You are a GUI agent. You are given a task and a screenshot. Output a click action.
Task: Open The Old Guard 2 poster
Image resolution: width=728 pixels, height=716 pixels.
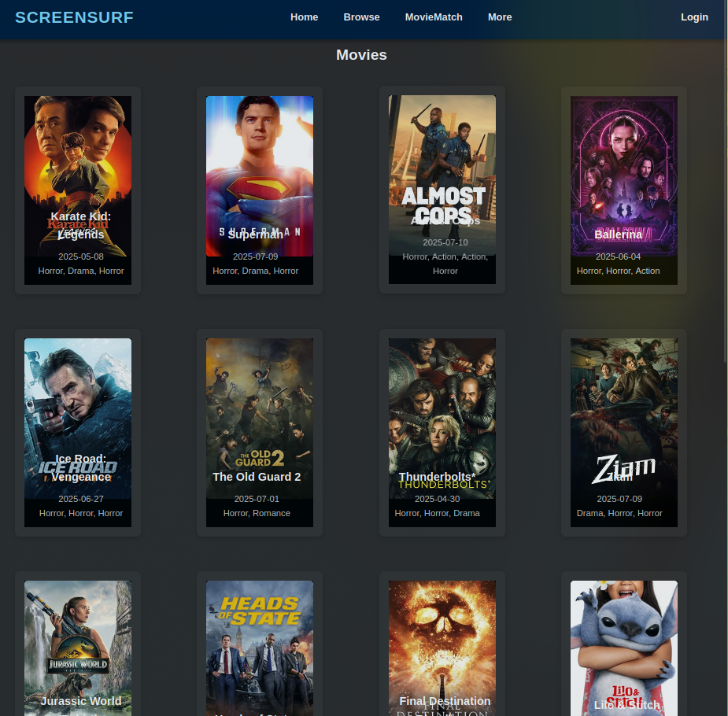point(260,419)
